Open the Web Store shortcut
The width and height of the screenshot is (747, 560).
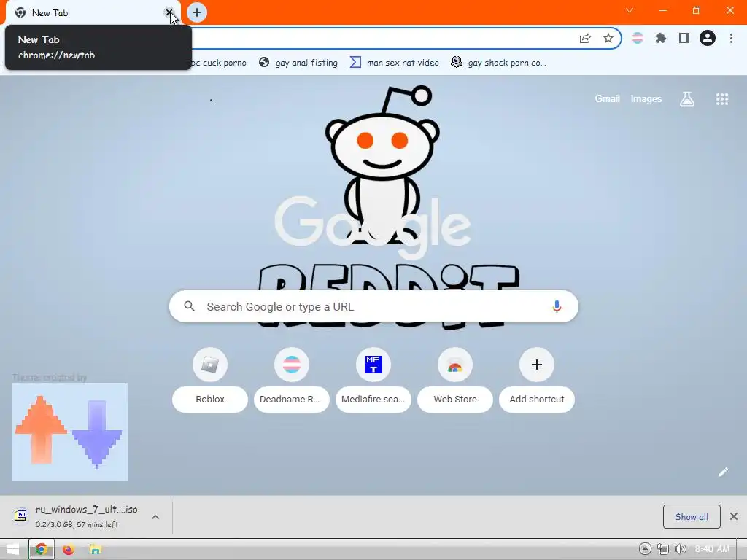coord(455,380)
